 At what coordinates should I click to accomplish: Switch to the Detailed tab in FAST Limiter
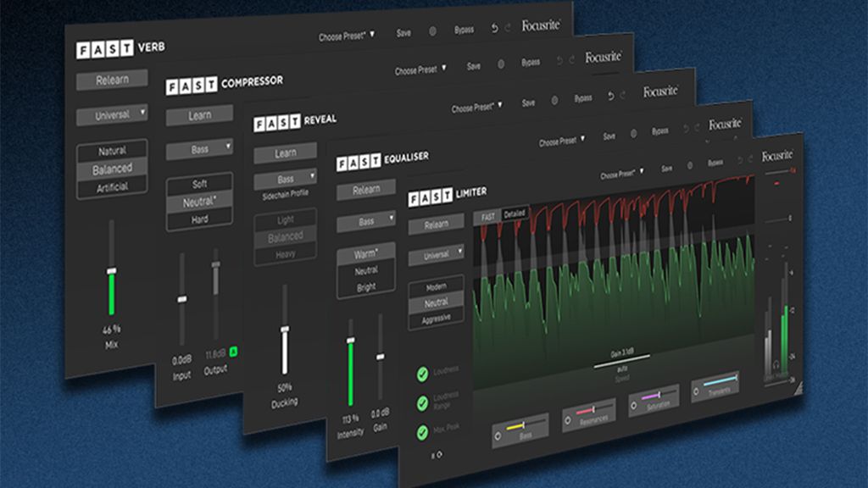(x=515, y=213)
